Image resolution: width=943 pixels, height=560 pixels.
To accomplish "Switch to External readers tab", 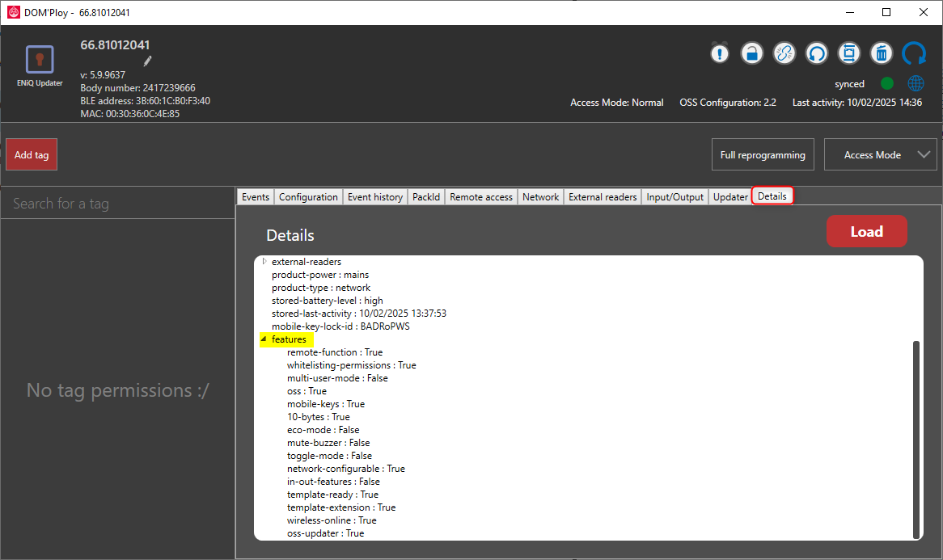I will (603, 197).
